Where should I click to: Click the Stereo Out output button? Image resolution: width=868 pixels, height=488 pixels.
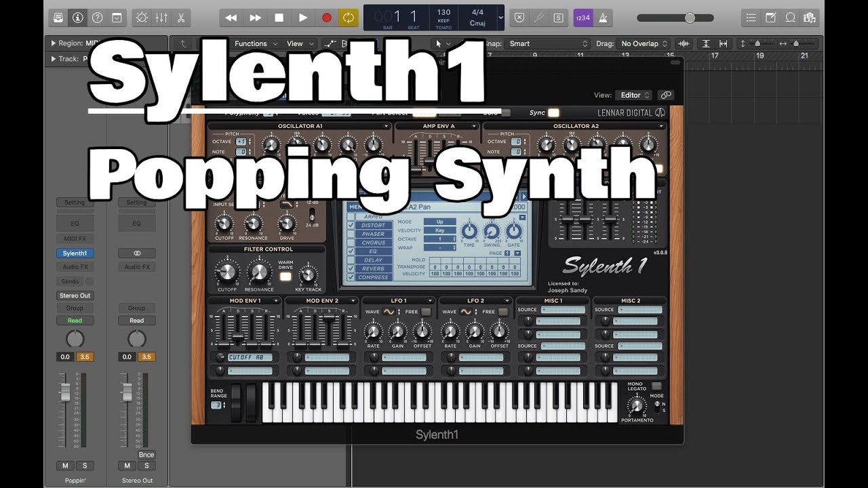[x=75, y=296]
